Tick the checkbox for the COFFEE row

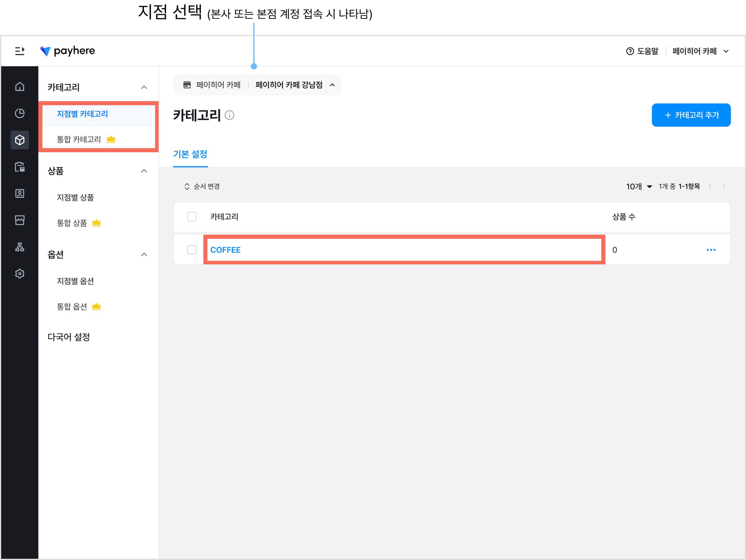tap(192, 250)
